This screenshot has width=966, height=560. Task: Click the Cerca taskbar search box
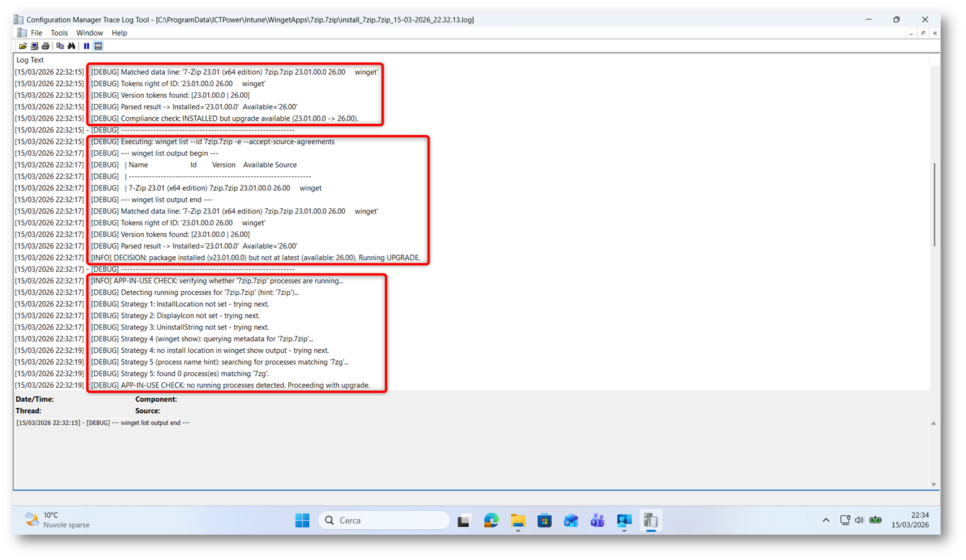click(x=384, y=520)
